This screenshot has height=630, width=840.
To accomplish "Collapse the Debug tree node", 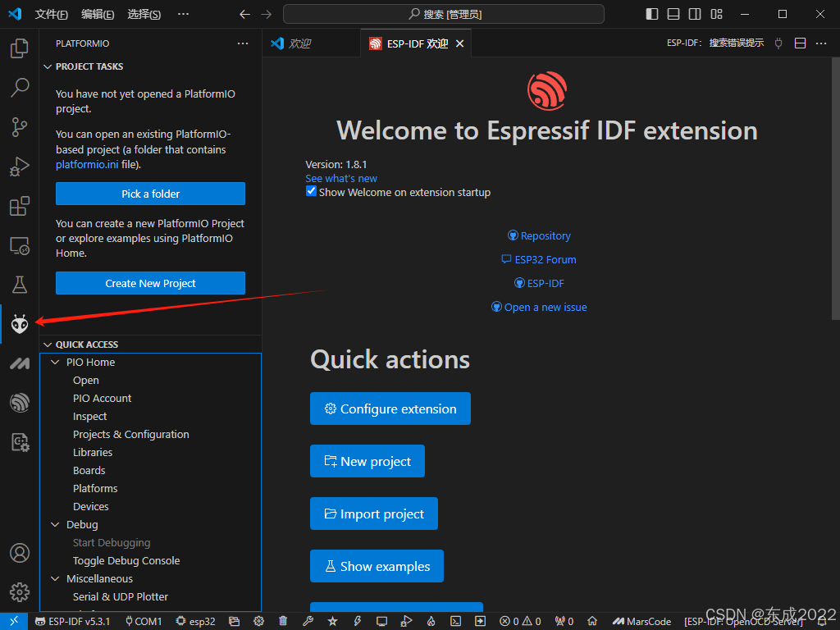I will [55, 524].
